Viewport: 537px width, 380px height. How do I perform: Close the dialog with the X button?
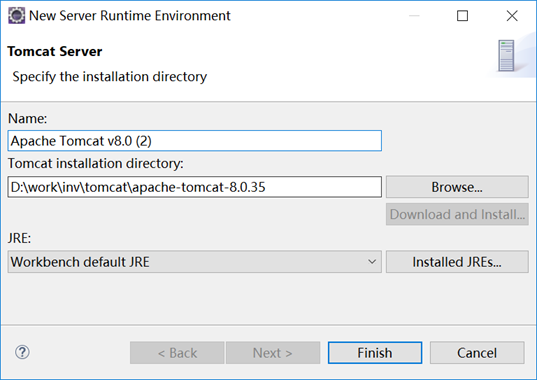click(x=512, y=16)
